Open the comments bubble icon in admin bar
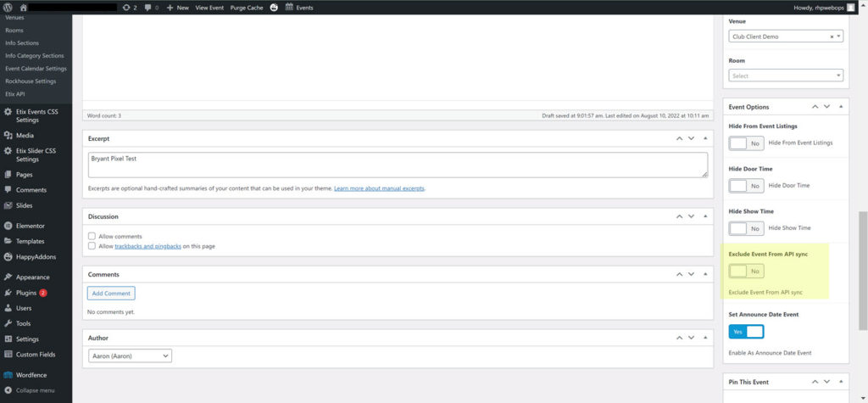This screenshot has height=403, width=868. (147, 7)
